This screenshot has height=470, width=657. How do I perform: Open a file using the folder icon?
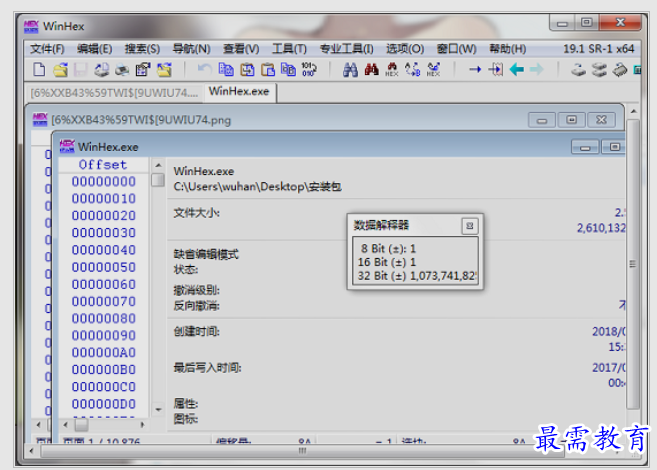click(60, 69)
